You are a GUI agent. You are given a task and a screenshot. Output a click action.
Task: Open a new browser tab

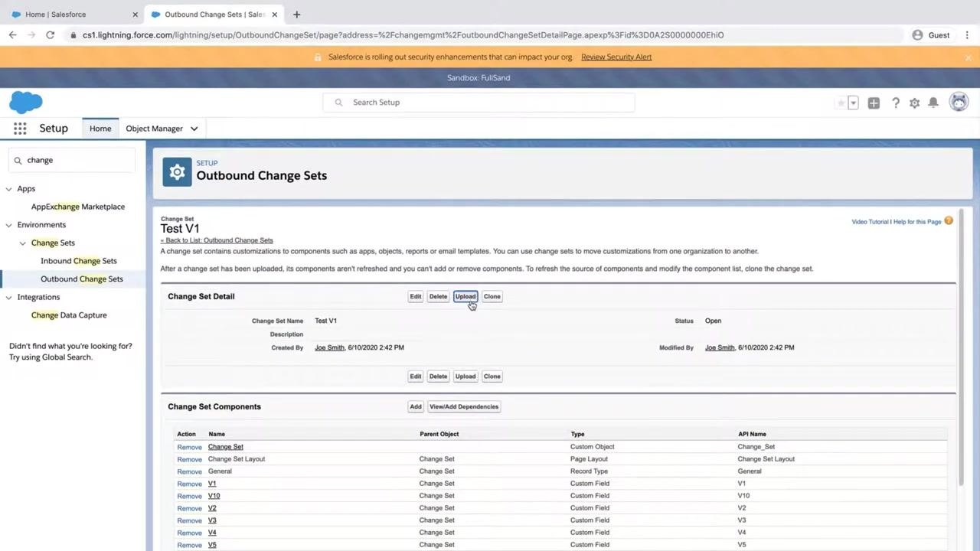297,14
